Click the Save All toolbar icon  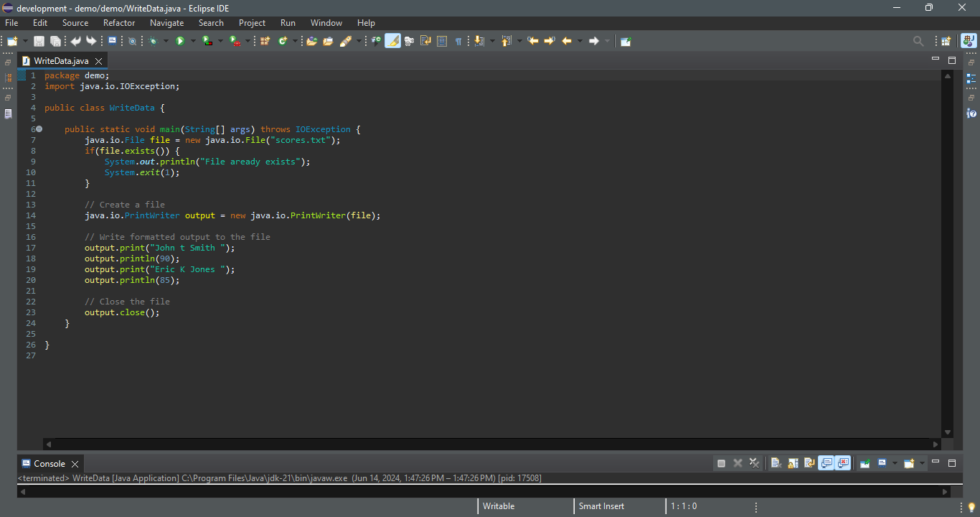pyautogui.click(x=55, y=41)
